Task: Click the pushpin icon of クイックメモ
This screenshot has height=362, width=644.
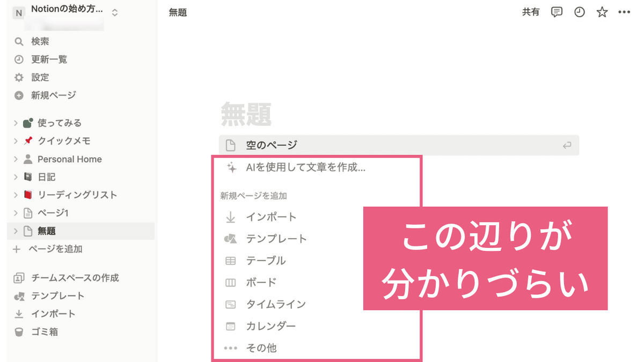Action: pos(28,141)
